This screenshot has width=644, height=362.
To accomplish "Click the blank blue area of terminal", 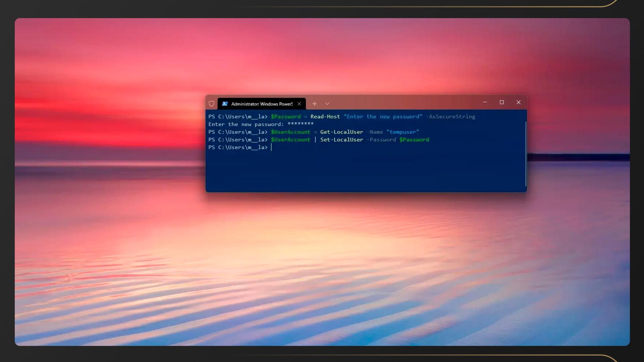I will (366, 171).
